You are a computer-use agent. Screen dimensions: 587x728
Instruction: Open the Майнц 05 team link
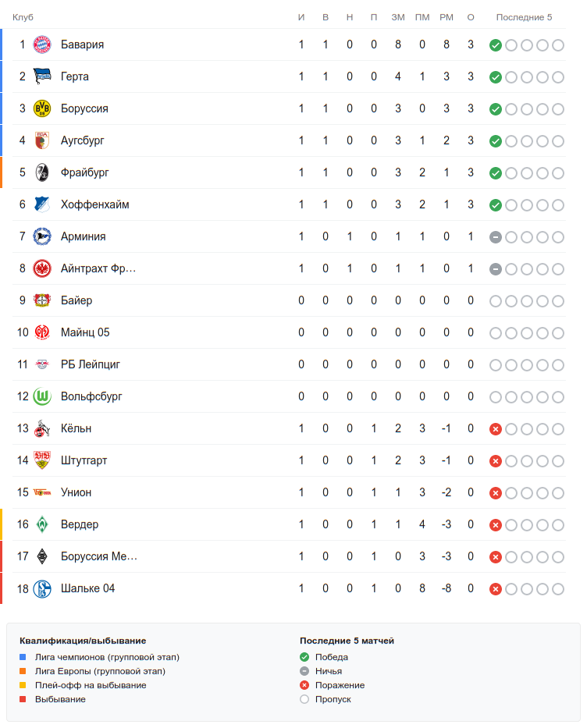pos(85,332)
